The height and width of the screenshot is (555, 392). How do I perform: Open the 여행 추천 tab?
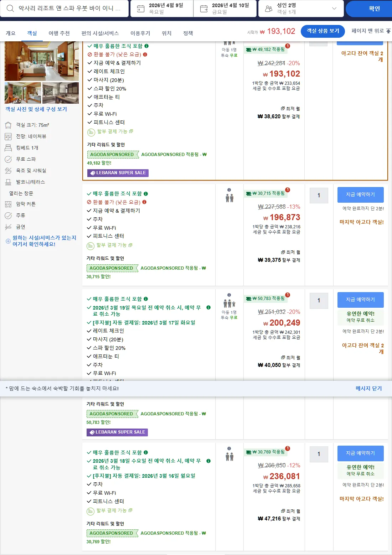59,33
